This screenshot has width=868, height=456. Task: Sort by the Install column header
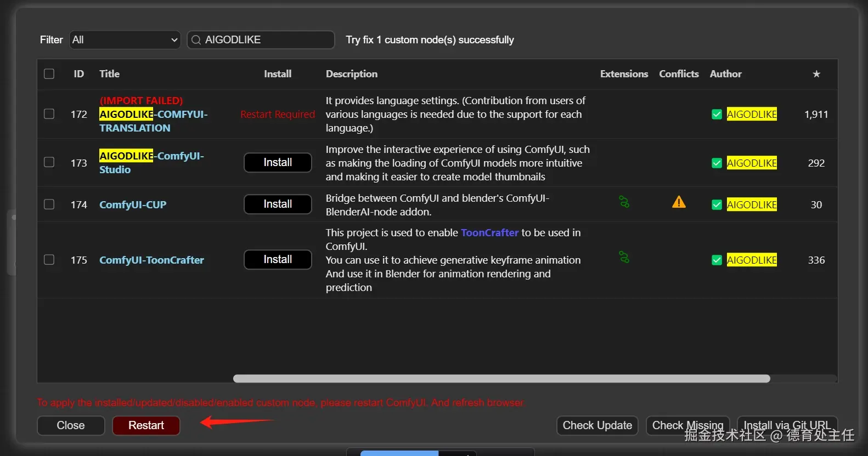point(278,74)
